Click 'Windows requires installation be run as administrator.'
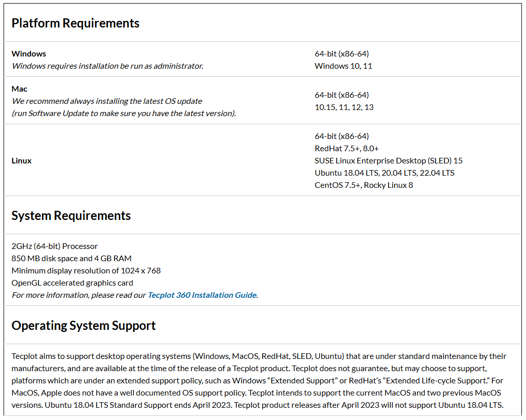 [x=107, y=66]
